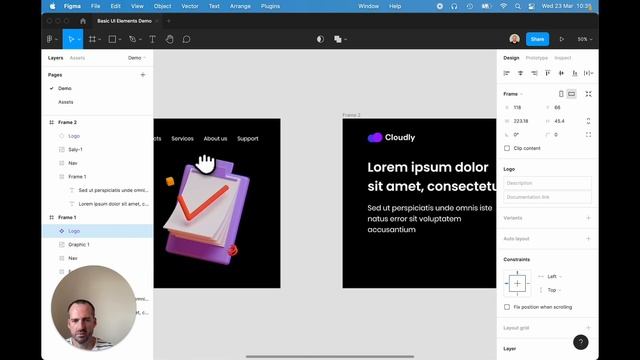
Task: Select the Comment tool
Action: (187, 39)
